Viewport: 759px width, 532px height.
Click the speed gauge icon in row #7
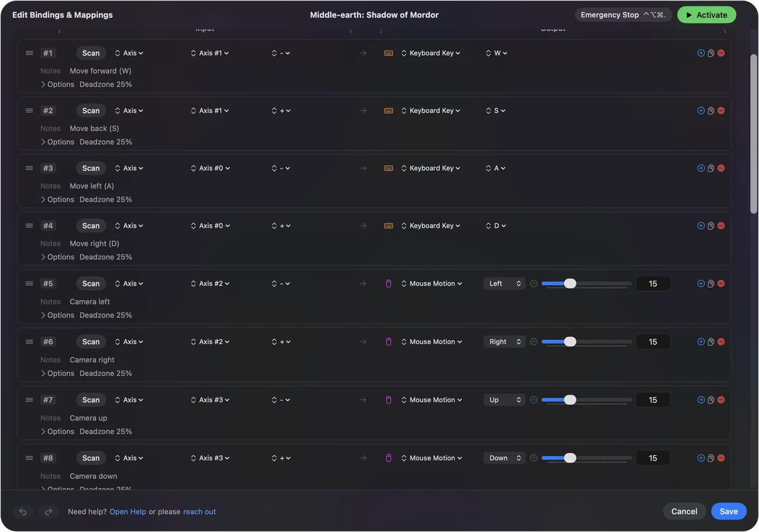point(533,400)
